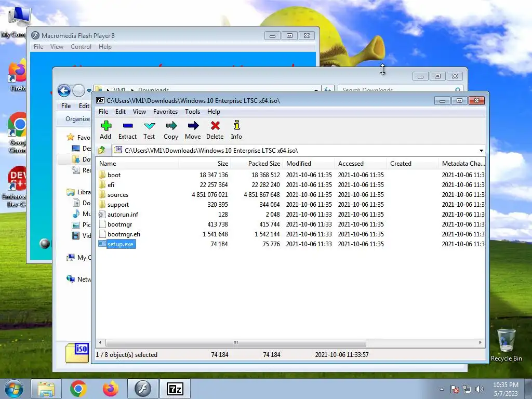The image size is (532, 399).
Task: Select the boot folder icon
Action: [x=102, y=175]
